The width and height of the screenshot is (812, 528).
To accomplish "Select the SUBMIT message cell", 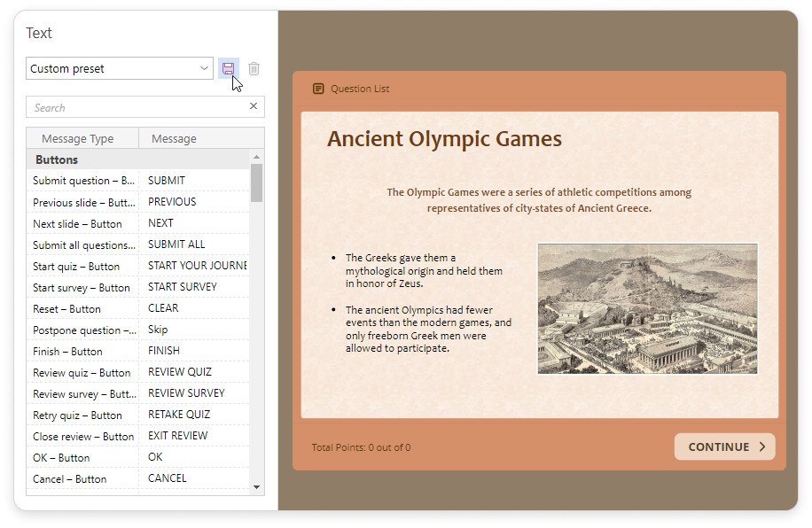I will (193, 181).
